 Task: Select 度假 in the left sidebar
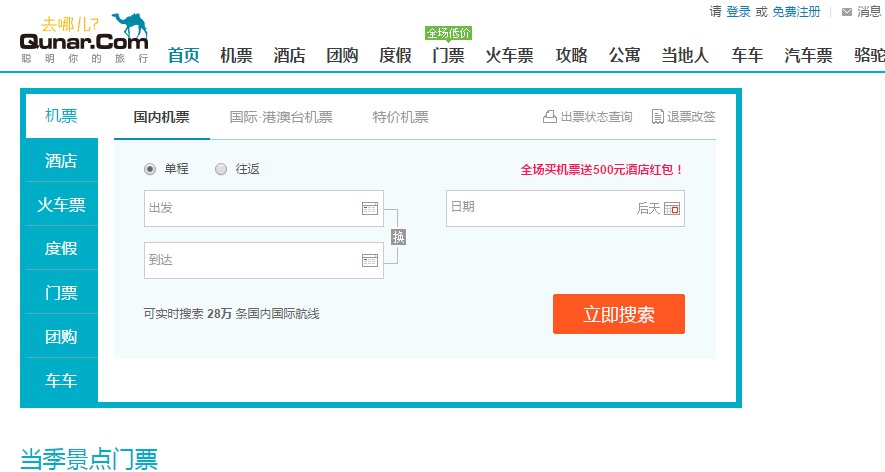click(62, 248)
